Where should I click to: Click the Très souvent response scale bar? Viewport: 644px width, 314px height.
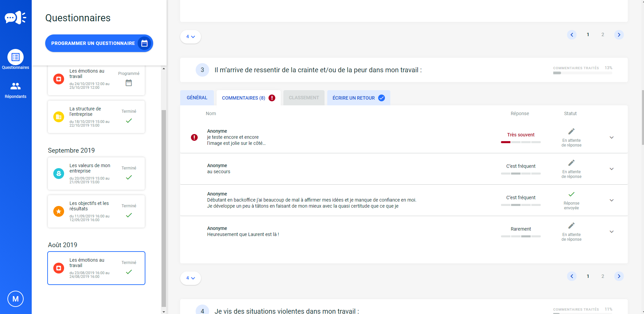521,142
